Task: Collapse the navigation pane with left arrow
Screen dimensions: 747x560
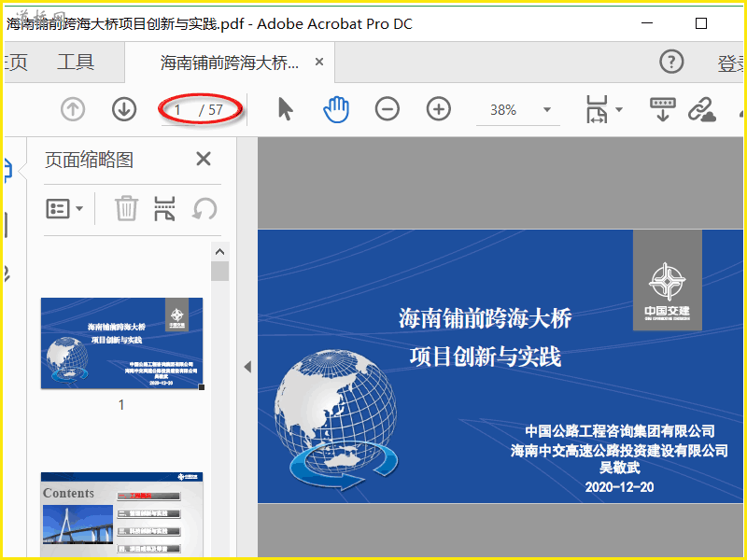Action: pos(247,367)
